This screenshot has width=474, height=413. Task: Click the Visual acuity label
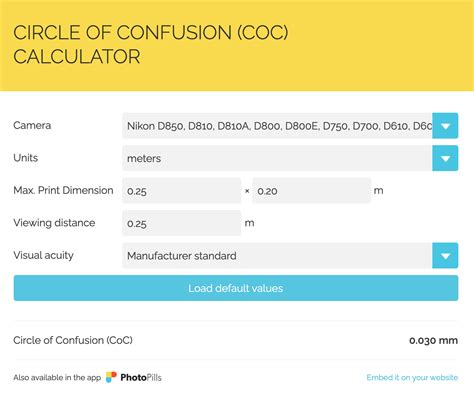point(43,255)
